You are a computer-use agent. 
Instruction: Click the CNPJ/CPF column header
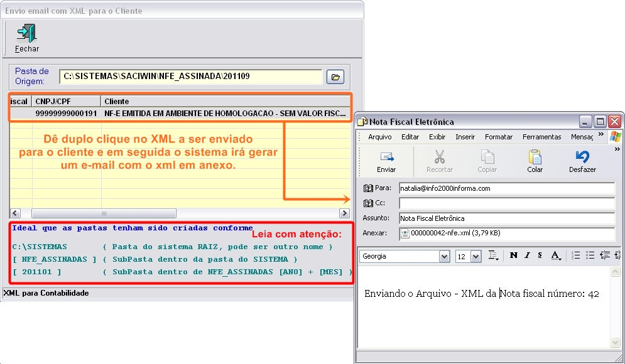click(66, 101)
